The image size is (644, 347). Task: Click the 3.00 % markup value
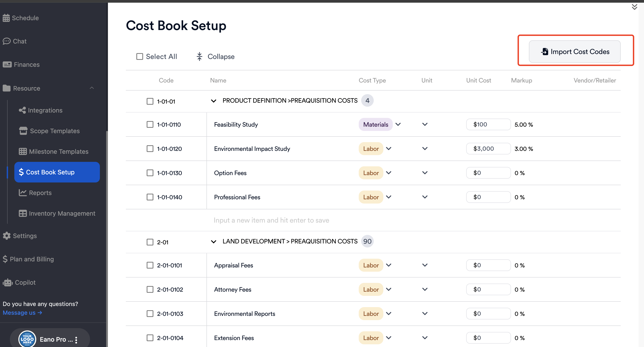(524, 149)
